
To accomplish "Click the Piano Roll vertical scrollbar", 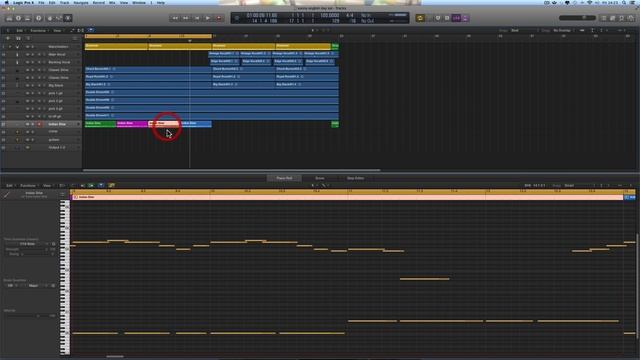I will pyautogui.click(x=638, y=286).
